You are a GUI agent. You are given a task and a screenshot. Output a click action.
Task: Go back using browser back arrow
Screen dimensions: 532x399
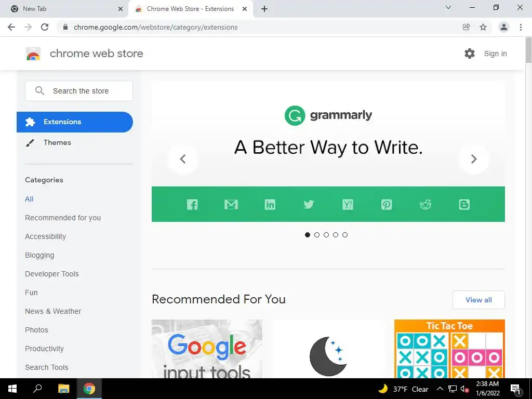tap(11, 27)
